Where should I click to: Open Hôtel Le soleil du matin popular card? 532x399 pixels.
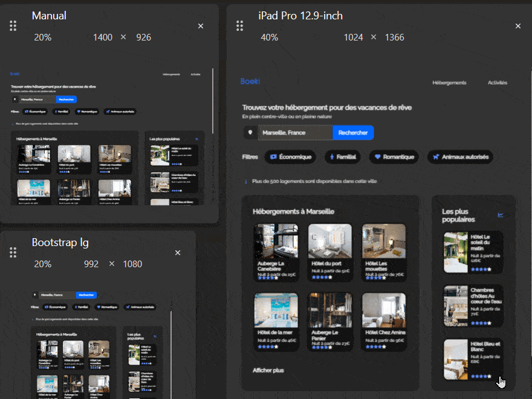473,253
